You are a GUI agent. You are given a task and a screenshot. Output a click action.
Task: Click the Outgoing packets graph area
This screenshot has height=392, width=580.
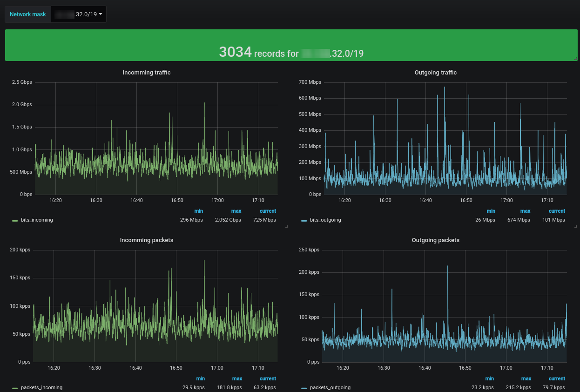tap(445, 306)
